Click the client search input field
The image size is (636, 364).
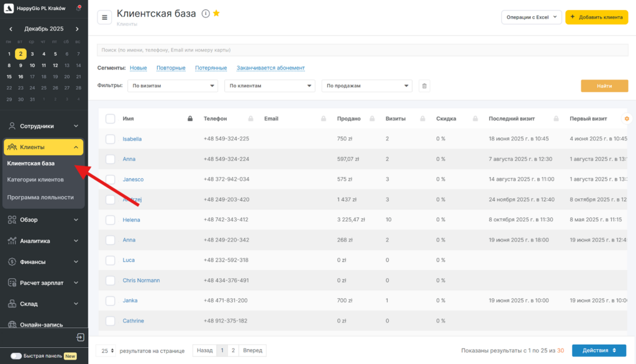click(x=362, y=50)
